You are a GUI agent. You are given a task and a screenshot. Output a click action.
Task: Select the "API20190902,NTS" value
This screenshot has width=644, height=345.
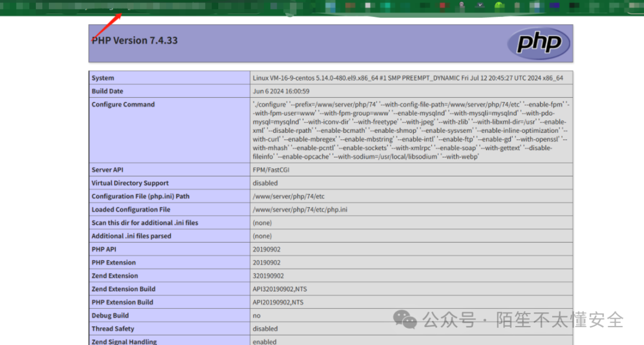[278, 302]
